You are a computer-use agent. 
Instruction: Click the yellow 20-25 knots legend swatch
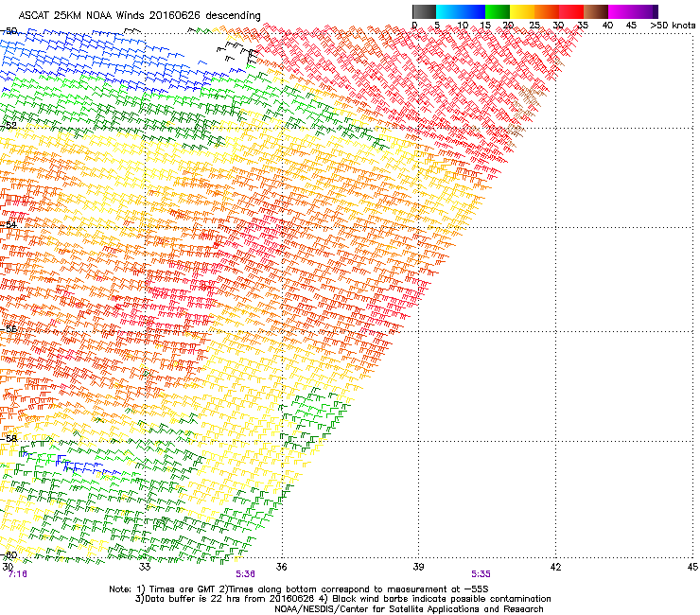522,11
